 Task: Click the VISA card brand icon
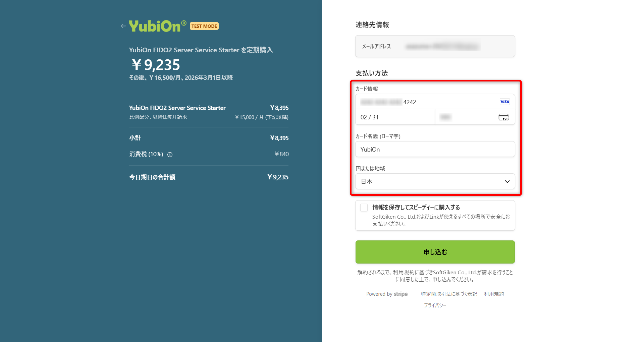504,102
